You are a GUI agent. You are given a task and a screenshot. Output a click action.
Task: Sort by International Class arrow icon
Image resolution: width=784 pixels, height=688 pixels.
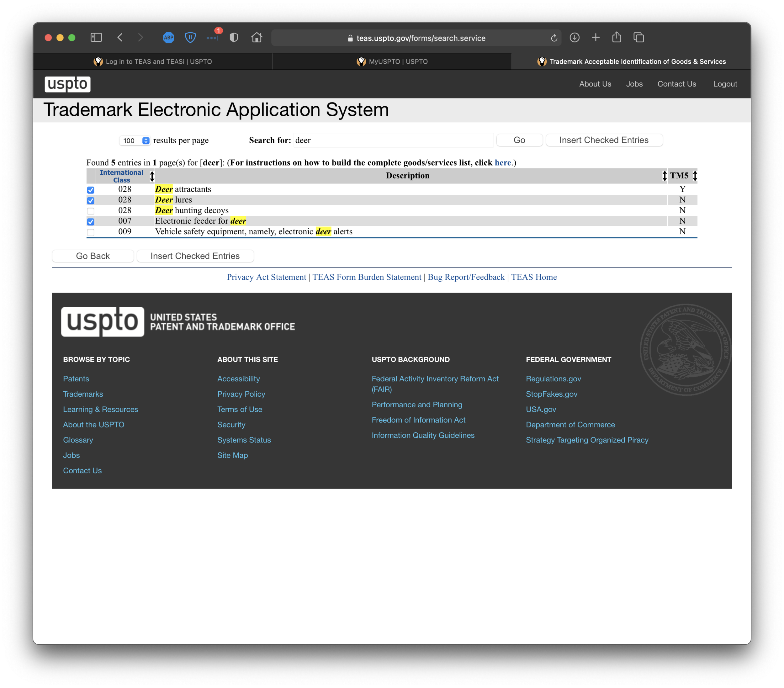(152, 176)
